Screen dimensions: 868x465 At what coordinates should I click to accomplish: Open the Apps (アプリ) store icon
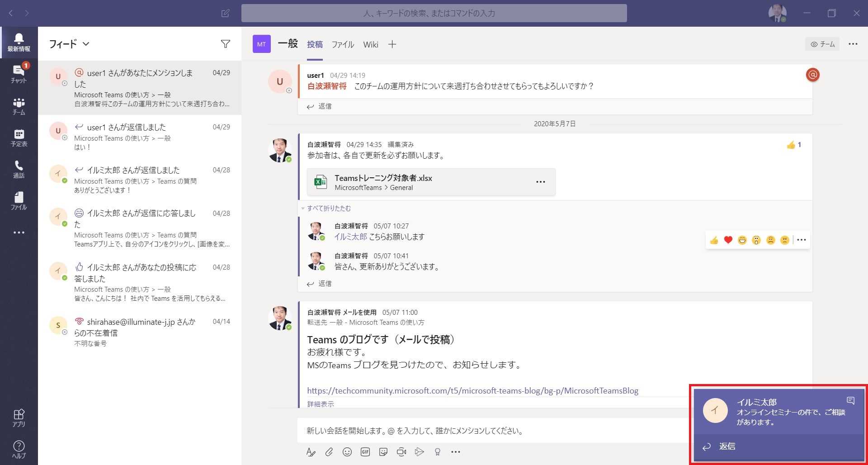coord(19,418)
